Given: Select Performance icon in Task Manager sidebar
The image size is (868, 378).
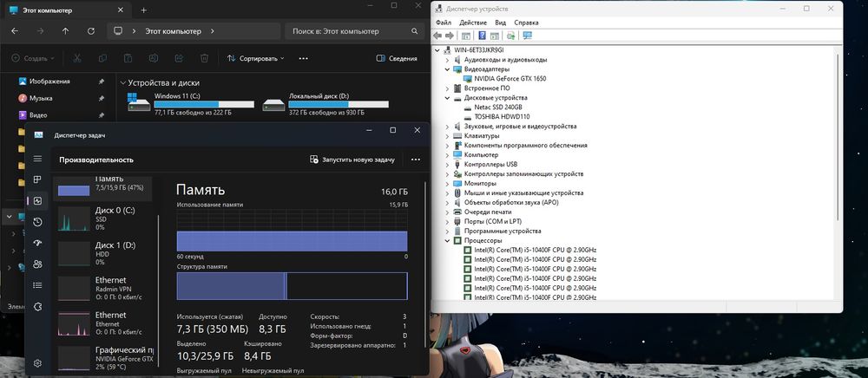Looking at the screenshot, I should (37, 201).
